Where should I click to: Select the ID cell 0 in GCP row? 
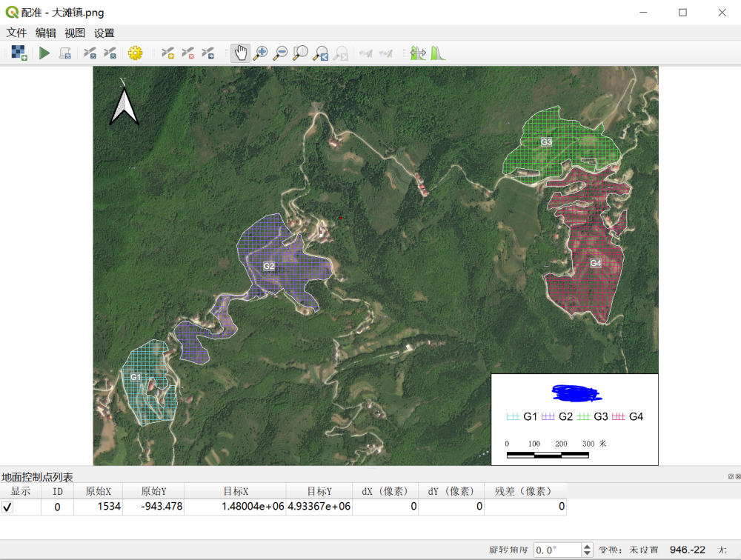pos(57,507)
